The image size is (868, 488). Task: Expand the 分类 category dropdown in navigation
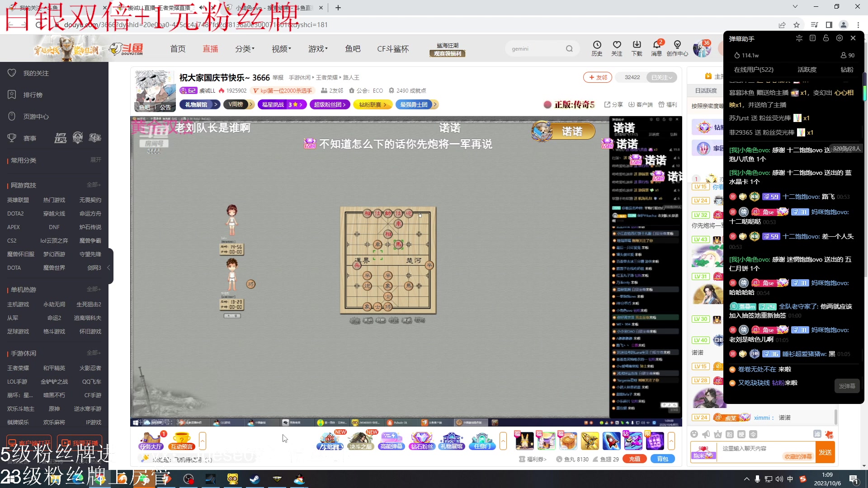[245, 49]
